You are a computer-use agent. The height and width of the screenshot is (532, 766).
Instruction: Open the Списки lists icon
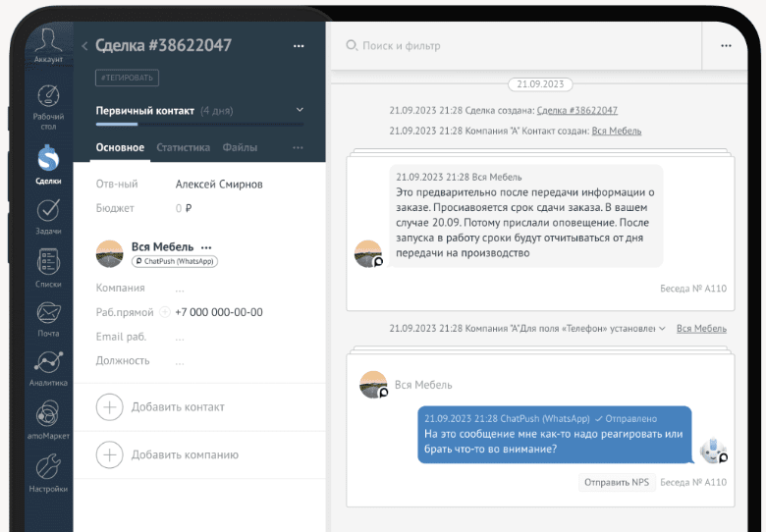[48, 262]
